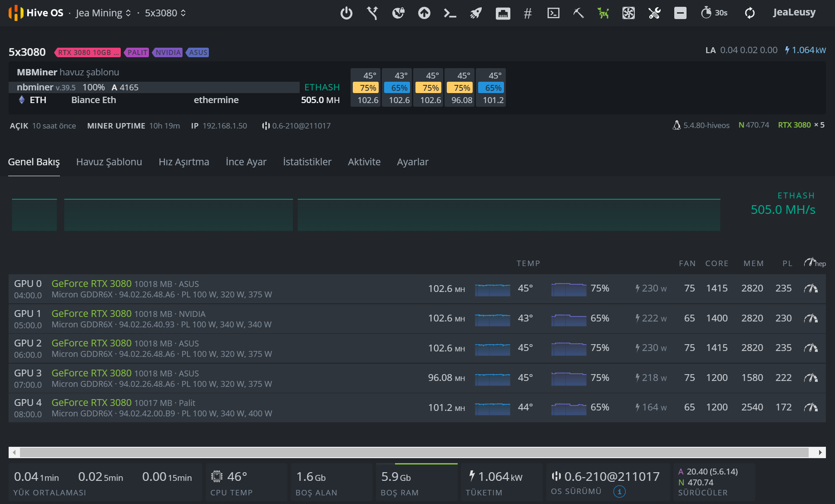This screenshot has width=835, height=504.
Task: Click the pickaxe mining icon
Action: pos(578,13)
